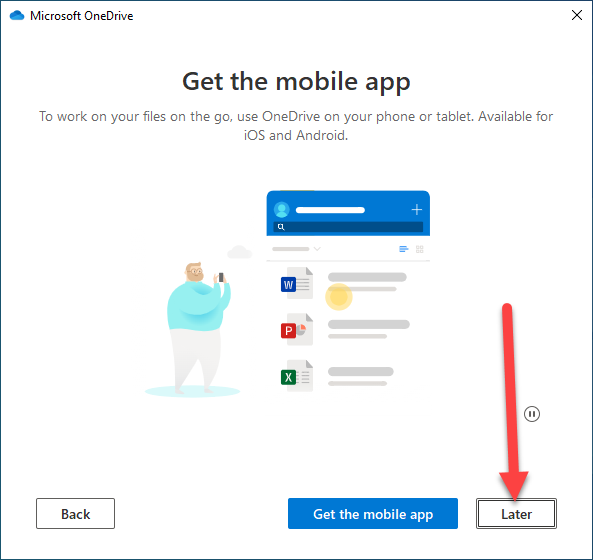Click the sort chevron in illustrated app
Image resolution: width=593 pixels, height=560 pixels.
tap(317, 249)
